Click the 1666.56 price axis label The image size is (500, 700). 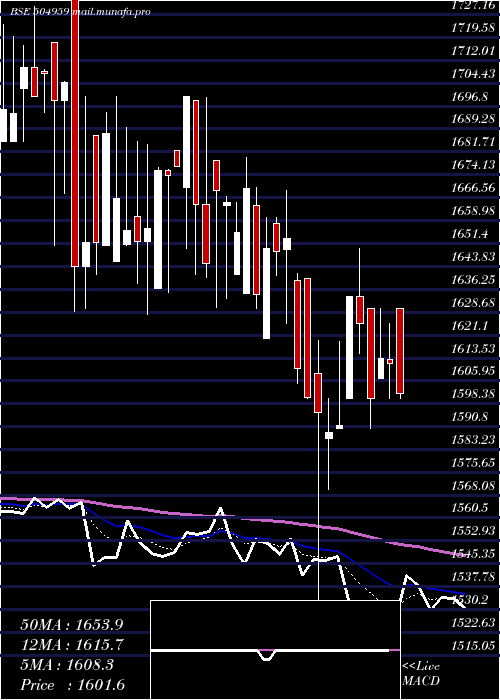tap(473, 188)
